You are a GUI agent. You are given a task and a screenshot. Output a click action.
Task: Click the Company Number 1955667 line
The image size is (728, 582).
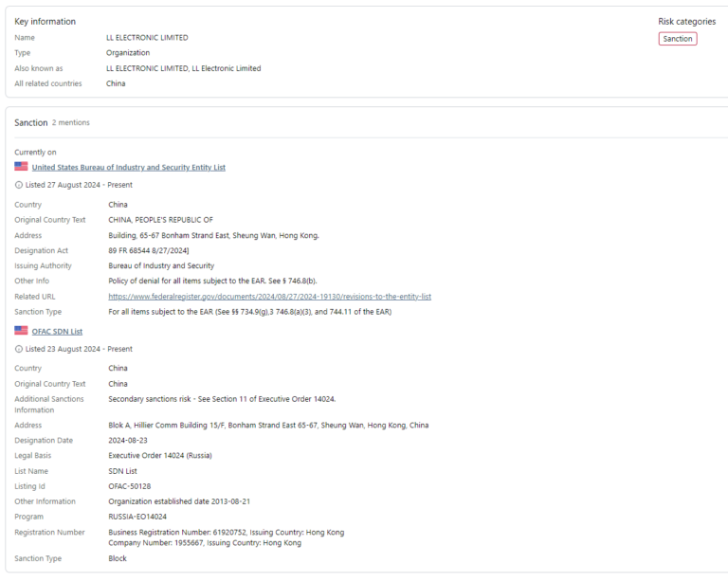(x=204, y=543)
